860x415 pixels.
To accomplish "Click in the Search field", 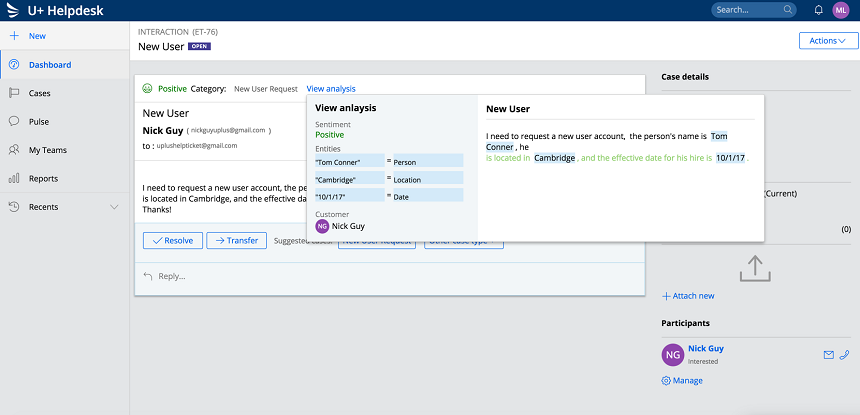I will pyautogui.click(x=748, y=10).
